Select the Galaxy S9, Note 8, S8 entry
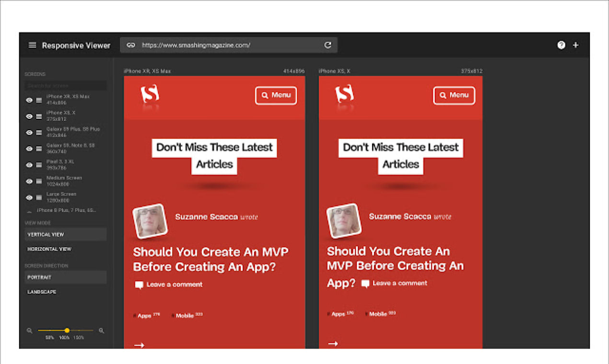 point(70,148)
